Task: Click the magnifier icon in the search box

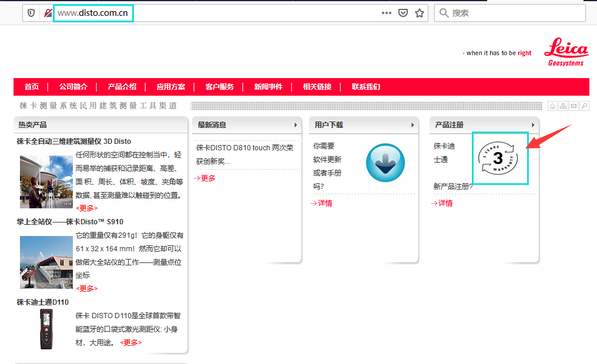Action: tap(444, 13)
